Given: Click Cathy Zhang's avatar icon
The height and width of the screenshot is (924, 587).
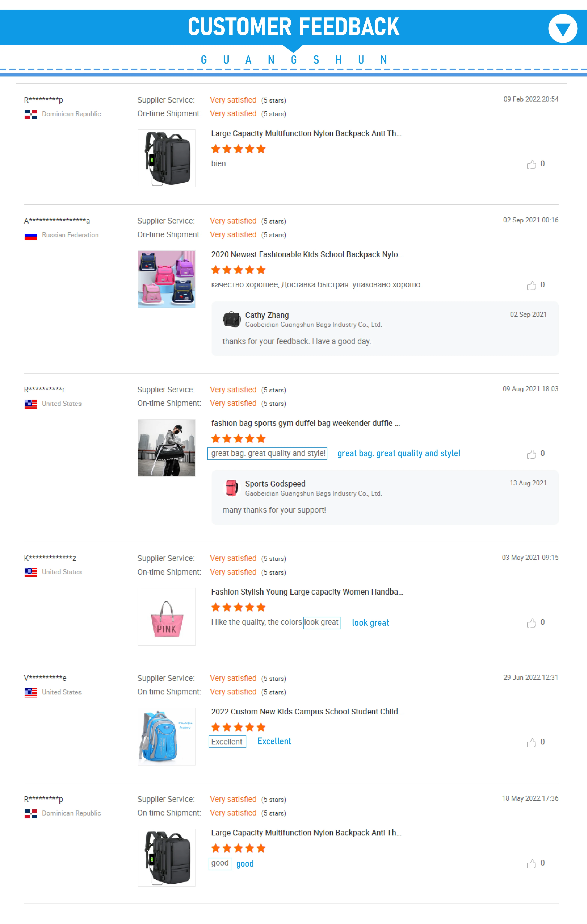Looking at the screenshot, I should pos(232,319).
